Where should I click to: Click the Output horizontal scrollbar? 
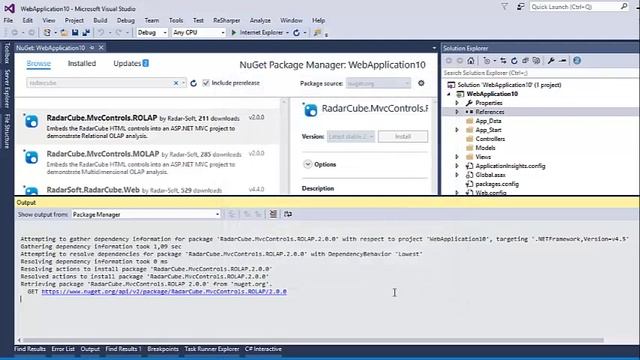point(313,340)
